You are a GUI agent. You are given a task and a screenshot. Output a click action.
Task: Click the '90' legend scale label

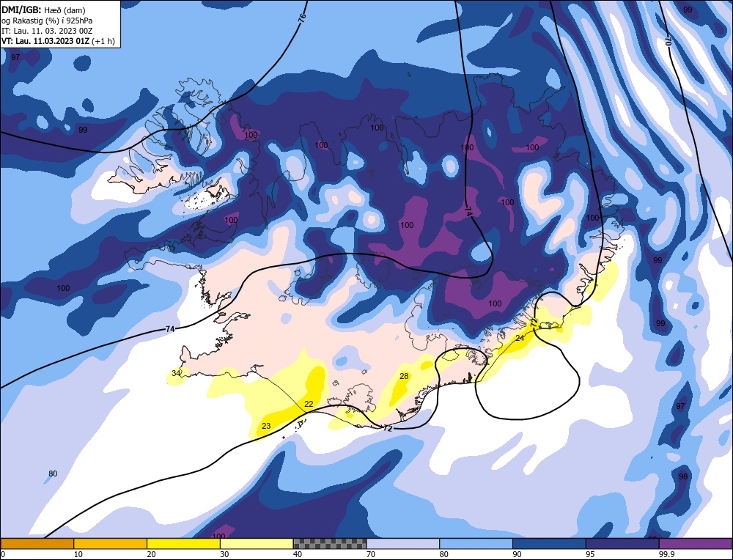tap(517, 554)
